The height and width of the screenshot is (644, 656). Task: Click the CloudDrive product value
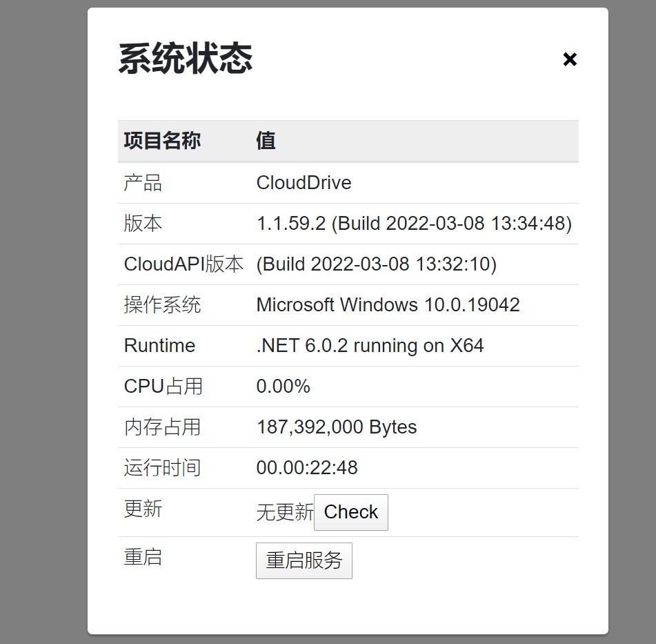point(304,183)
